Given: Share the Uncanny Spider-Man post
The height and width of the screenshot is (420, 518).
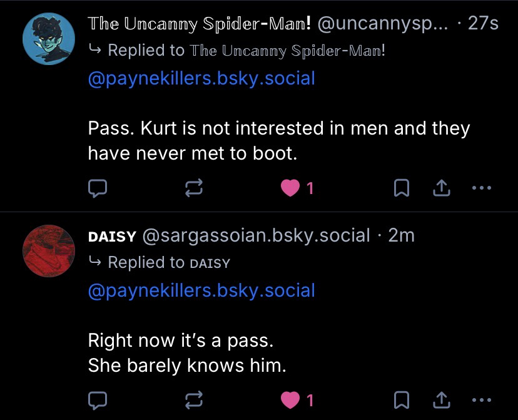Looking at the screenshot, I should [x=442, y=187].
